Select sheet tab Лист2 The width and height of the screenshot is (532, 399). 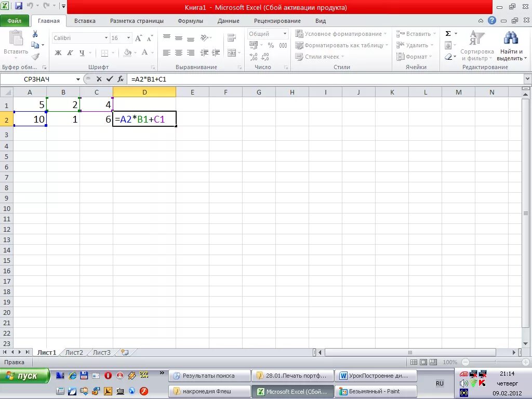pos(74,353)
